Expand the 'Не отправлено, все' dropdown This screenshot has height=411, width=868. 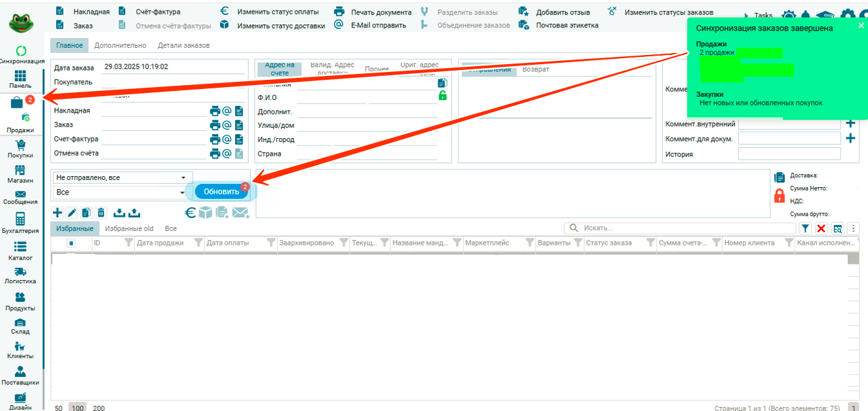pyautogui.click(x=183, y=177)
